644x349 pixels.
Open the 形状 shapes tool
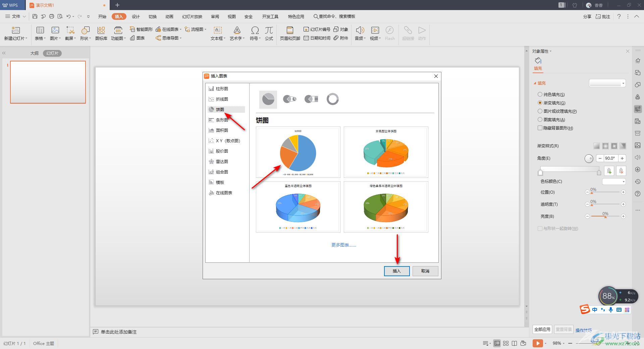85,34
